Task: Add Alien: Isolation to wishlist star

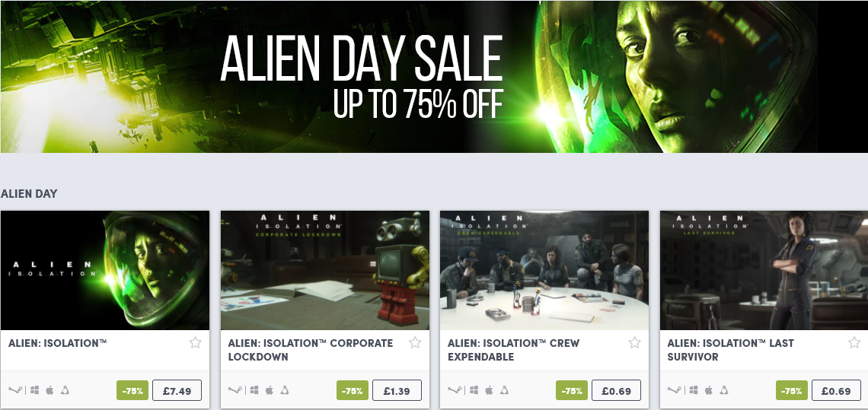Action: point(195,342)
